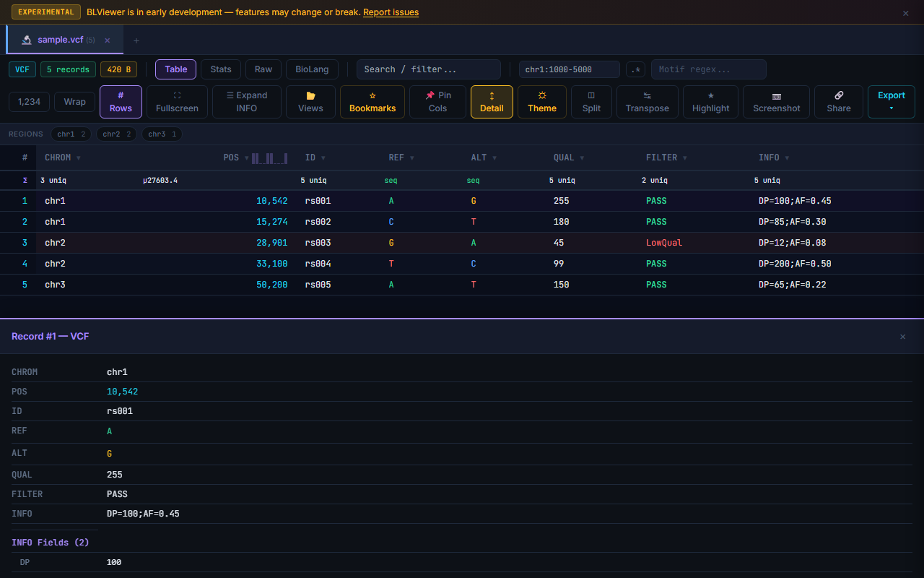Click the POS column histogram sparkline

click(x=270, y=158)
